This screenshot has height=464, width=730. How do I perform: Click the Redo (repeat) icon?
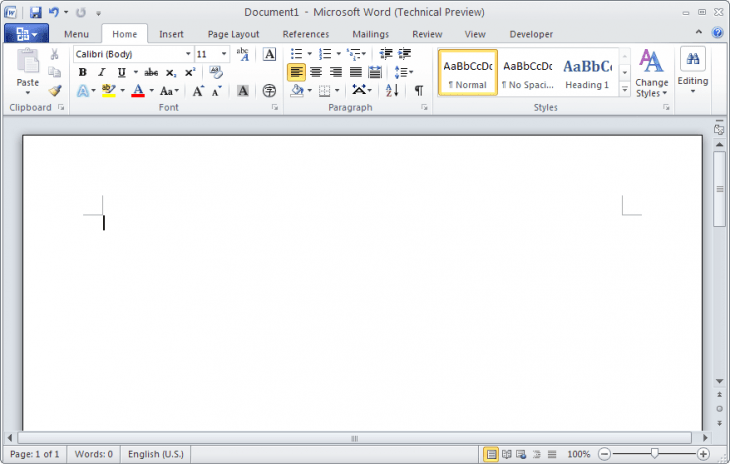tap(81, 13)
